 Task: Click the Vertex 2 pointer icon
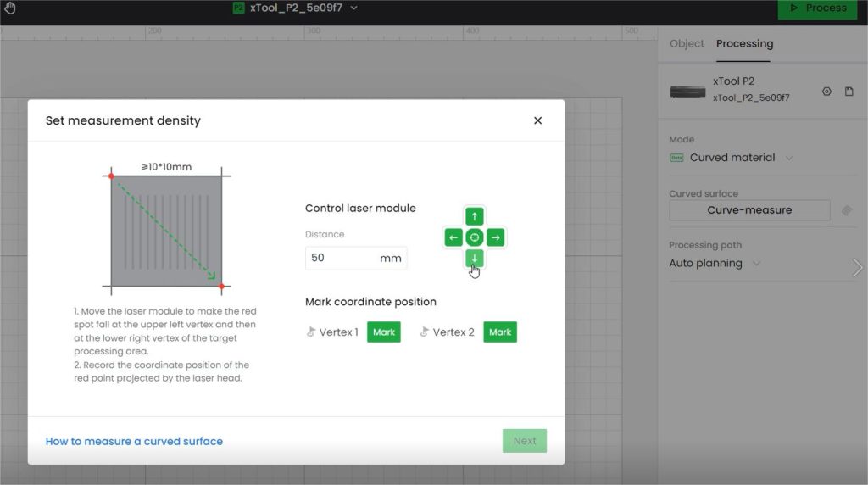click(x=424, y=332)
